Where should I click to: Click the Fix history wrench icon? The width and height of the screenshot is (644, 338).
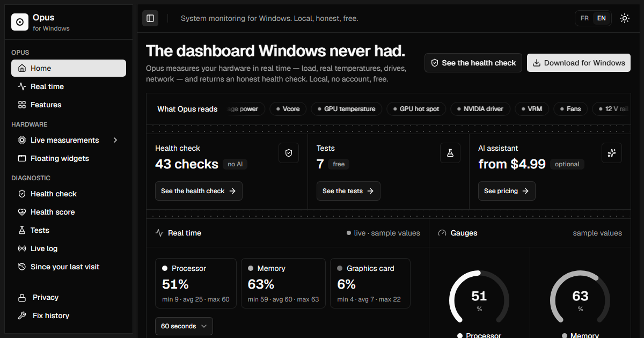[22, 315]
